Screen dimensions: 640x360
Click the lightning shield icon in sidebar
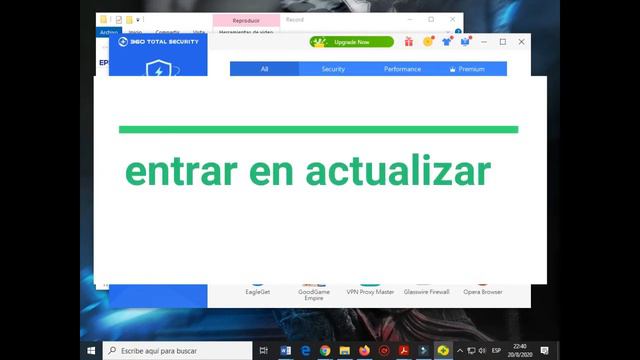[x=159, y=68]
